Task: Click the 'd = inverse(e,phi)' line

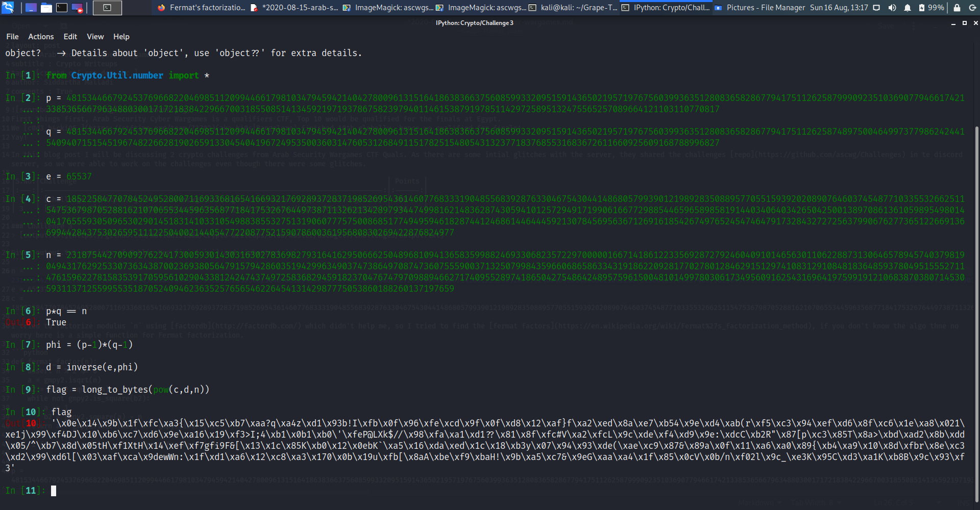Action: tap(92, 367)
